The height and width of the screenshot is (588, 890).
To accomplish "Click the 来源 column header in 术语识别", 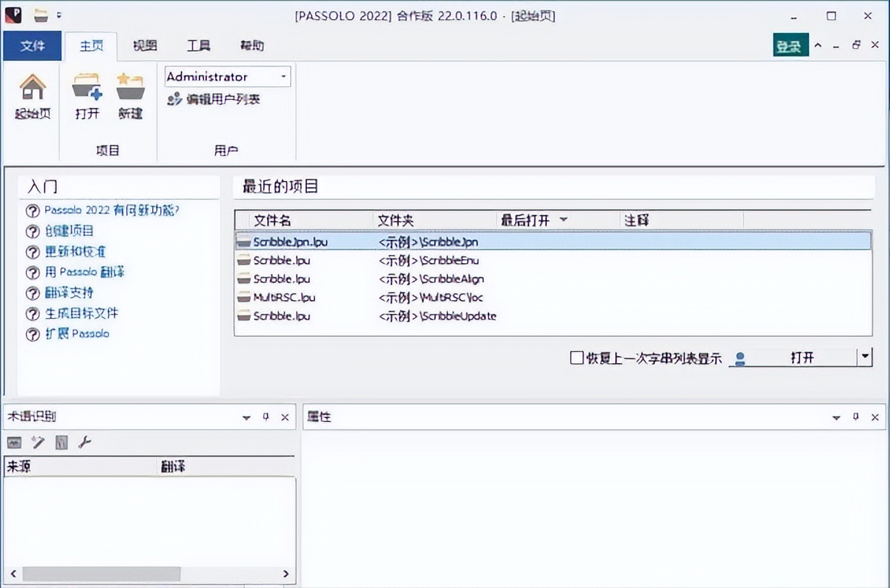I will coord(81,467).
